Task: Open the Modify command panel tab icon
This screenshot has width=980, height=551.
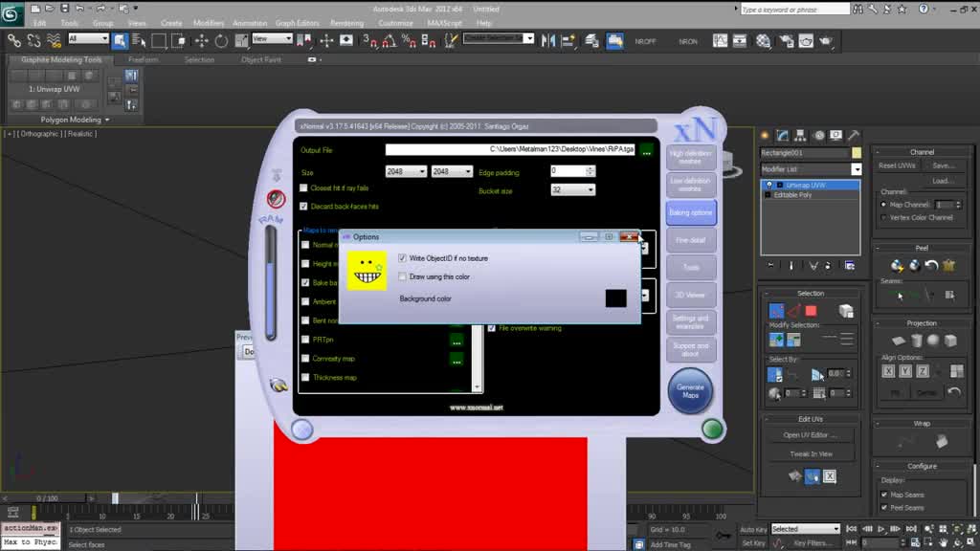Action: coord(783,135)
